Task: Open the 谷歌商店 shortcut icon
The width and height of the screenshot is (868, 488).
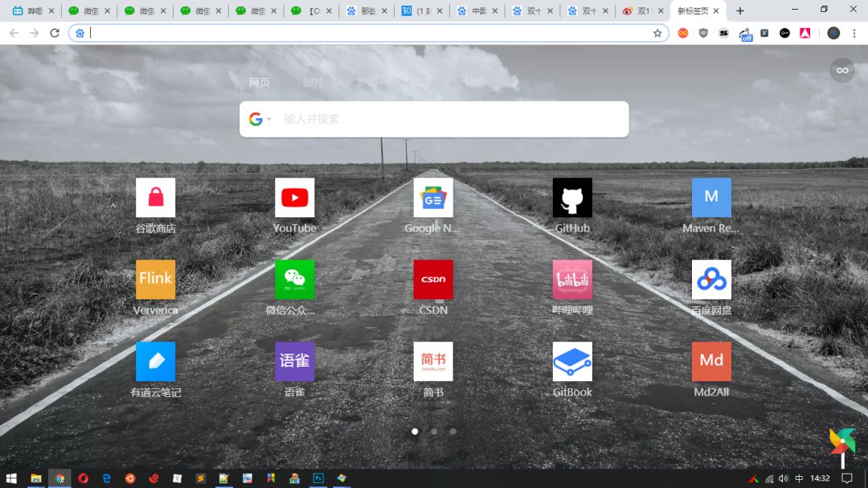Action: [x=156, y=198]
